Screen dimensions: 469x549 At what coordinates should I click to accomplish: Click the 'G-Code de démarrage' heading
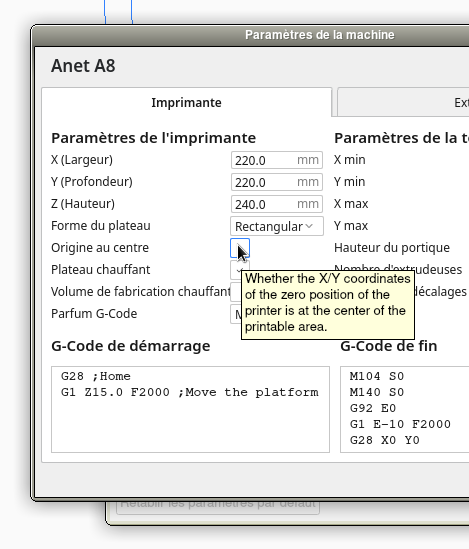(131, 346)
